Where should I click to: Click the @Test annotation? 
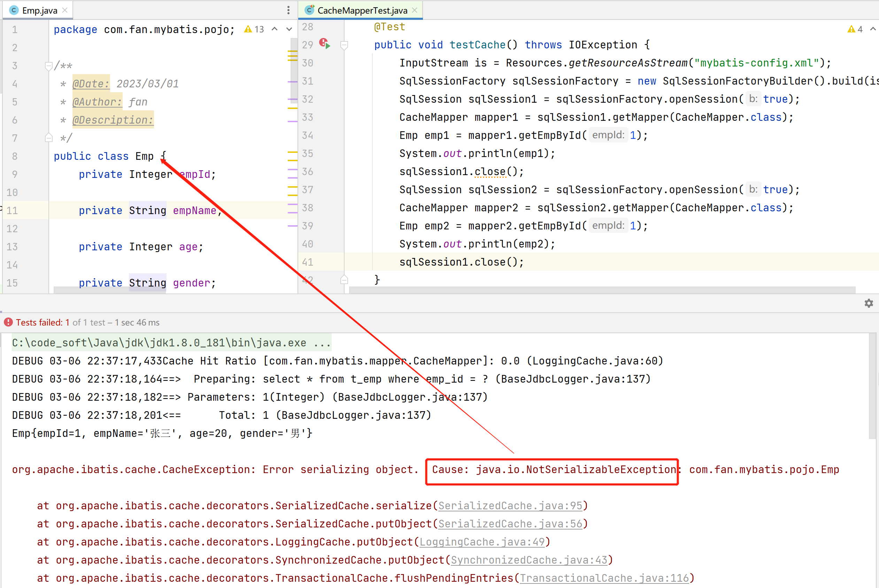click(390, 26)
